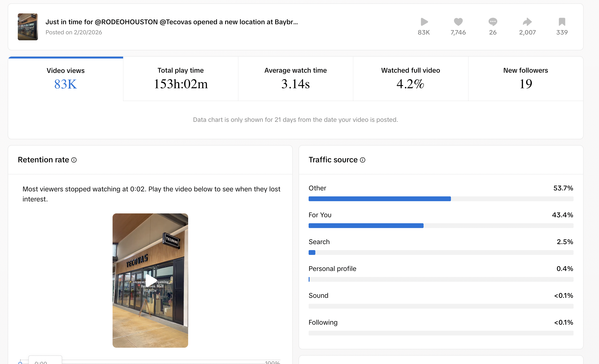Click the post title starting 'Just in time'
This screenshot has width=599, height=364.
tap(172, 22)
